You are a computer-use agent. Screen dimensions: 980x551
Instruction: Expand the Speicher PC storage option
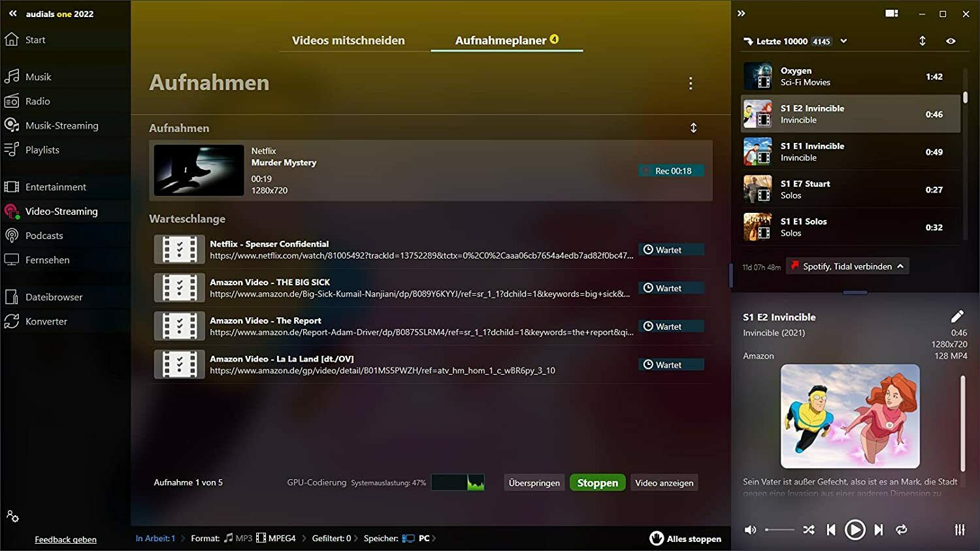click(x=418, y=539)
